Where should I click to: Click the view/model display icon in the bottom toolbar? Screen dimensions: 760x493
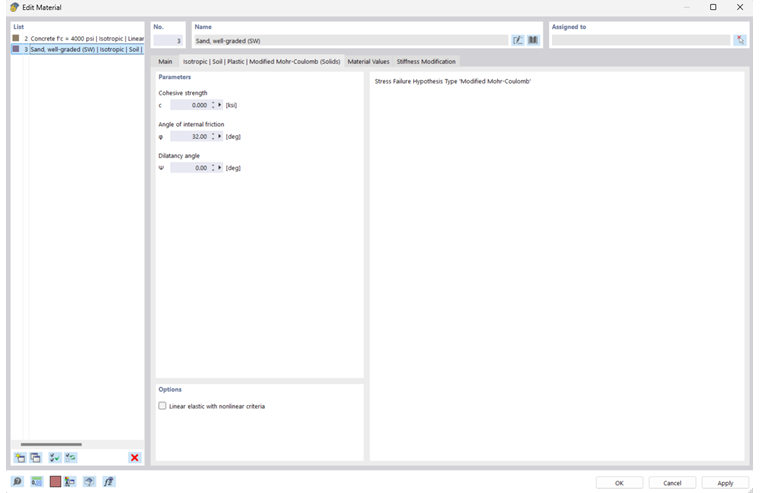89,482
